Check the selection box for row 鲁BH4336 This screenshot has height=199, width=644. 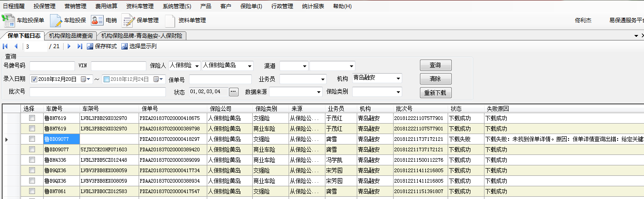tap(32, 159)
